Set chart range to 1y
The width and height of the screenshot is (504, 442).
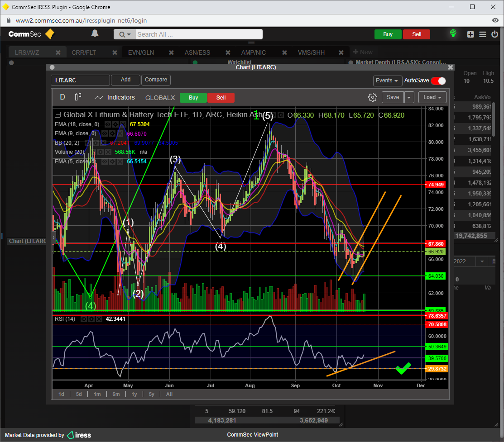134,394
